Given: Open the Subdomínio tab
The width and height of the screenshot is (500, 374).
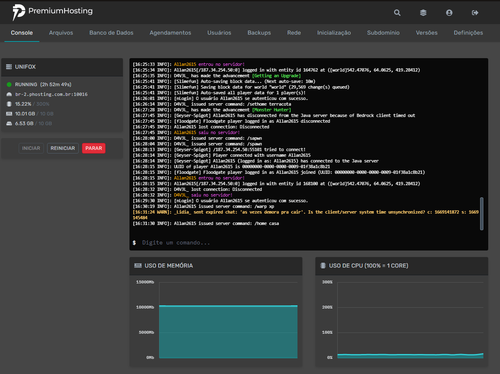Looking at the screenshot, I should 383,33.
